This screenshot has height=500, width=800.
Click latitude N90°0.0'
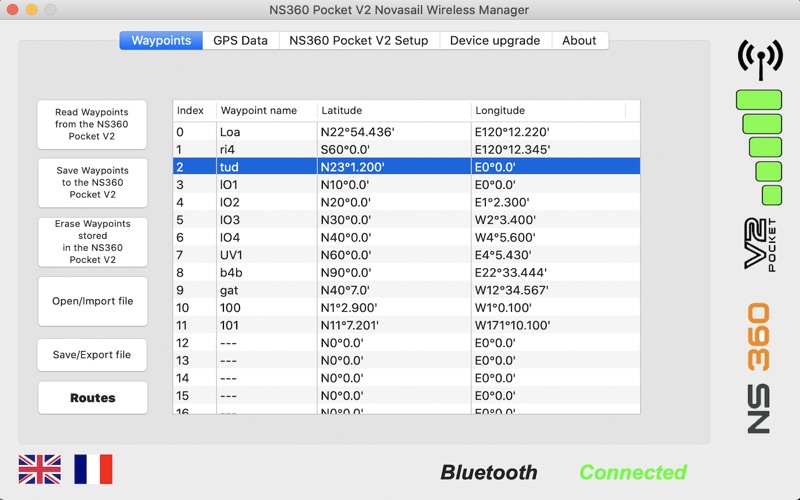coord(346,272)
